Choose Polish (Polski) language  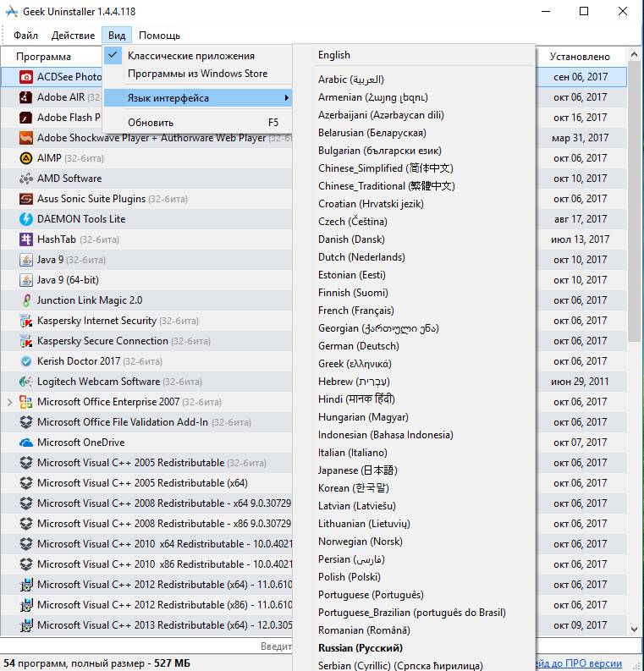coord(414,577)
